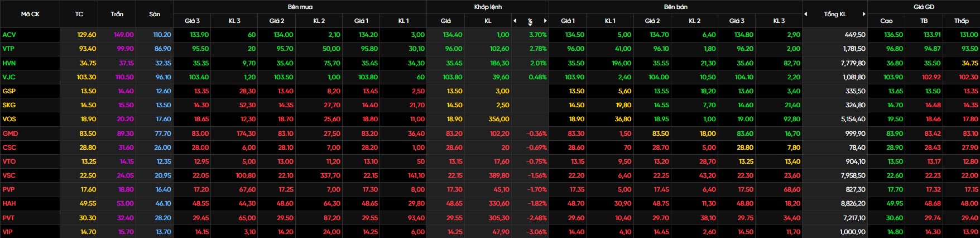Click the Bên bán group header
The height and width of the screenshot is (238, 980).
coord(675,7)
